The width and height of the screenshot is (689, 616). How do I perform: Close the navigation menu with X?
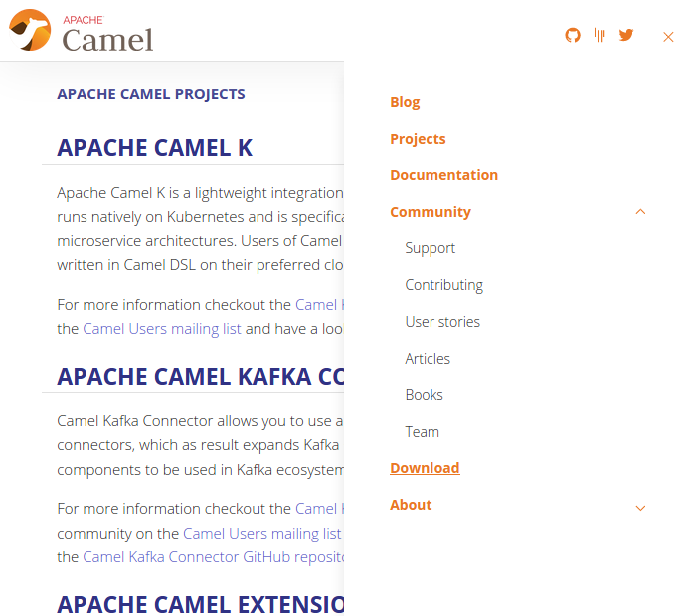(668, 37)
